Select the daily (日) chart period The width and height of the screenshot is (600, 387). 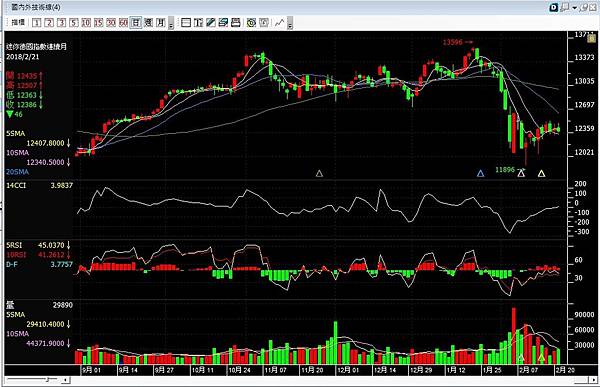[x=136, y=23]
